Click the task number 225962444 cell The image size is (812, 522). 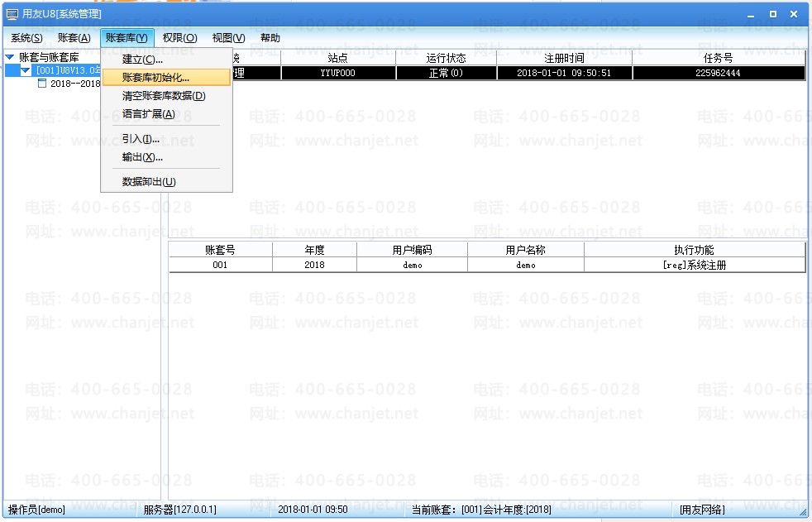pos(719,73)
